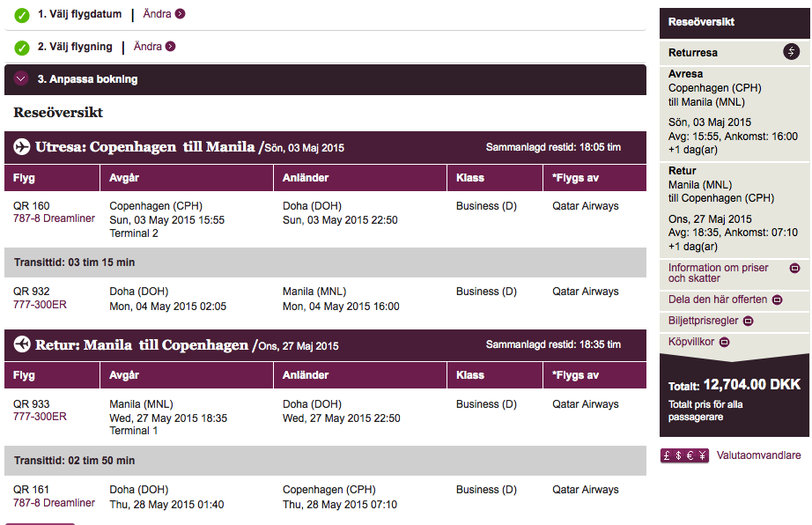Click the arrow icon after Ändra for flygning
Viewport: 812px width, 525px height.
[x=171, y=47]
